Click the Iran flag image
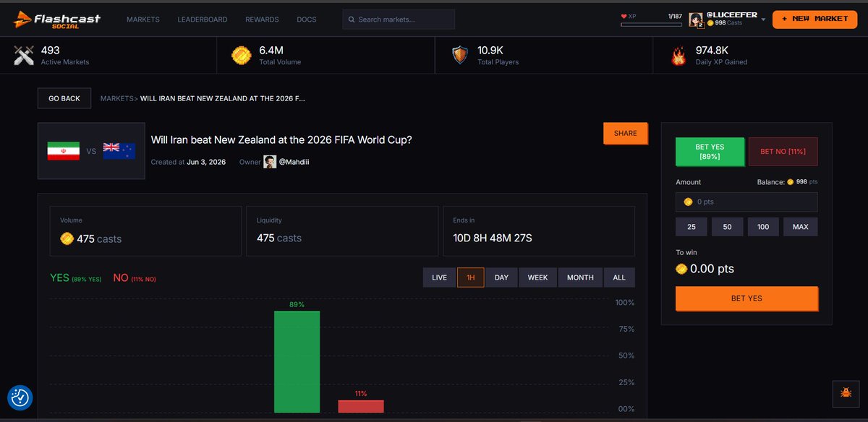The width and height of the screenshot is (868, 422). click(x=63, y=151)
